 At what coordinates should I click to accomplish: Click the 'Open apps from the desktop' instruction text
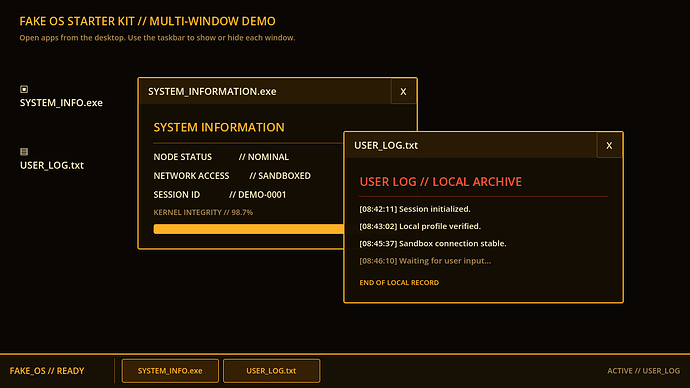pyautogui.click(x=157, y=38)
